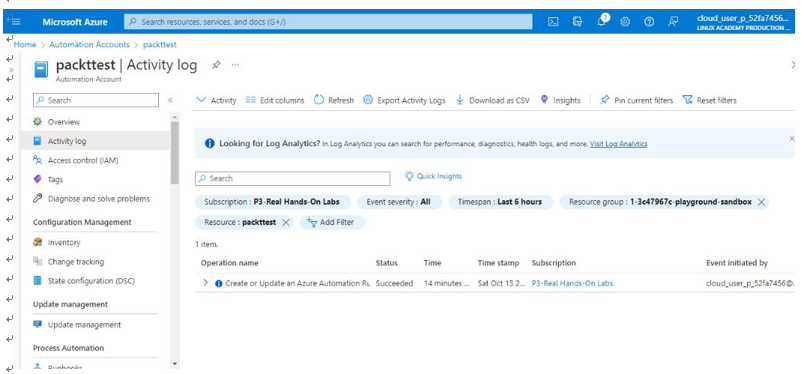Viewport: 802px width, 374px height.
Task: Click the Export Activity Logs gear icon
Action: [x=368, y=100]
